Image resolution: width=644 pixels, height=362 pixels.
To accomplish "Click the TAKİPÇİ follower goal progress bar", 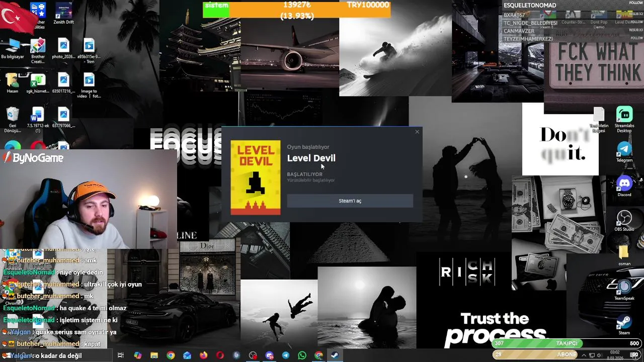I will [567, 343].
